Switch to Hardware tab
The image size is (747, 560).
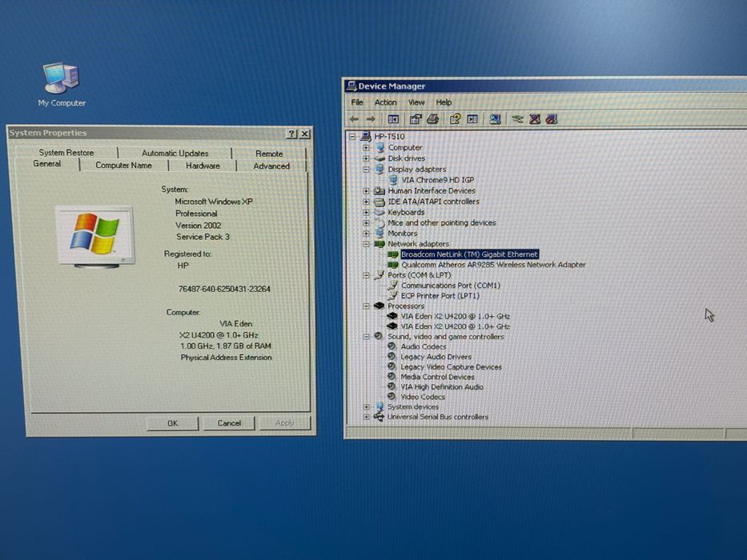pos(203,166)
